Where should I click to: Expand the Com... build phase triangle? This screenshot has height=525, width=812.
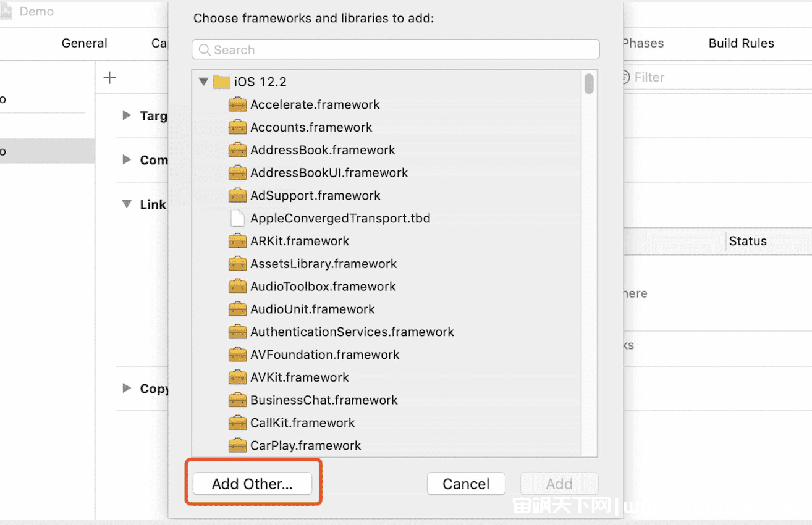pos(127,159)
